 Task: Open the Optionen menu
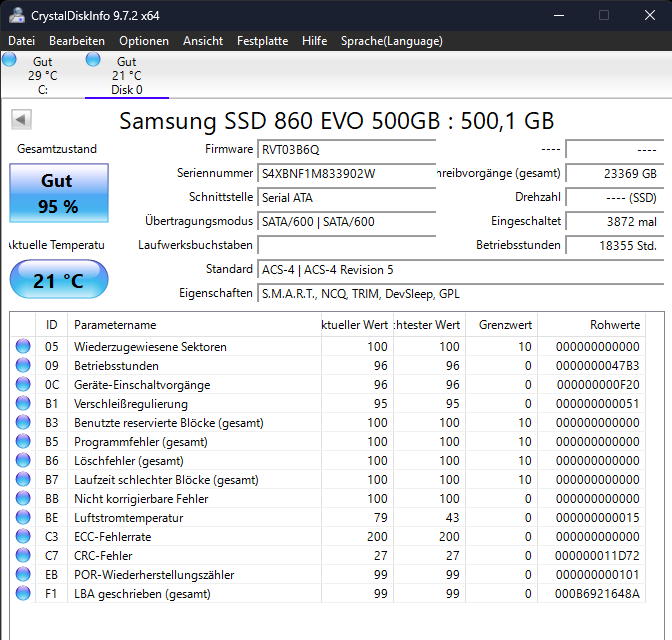point(144,41)
